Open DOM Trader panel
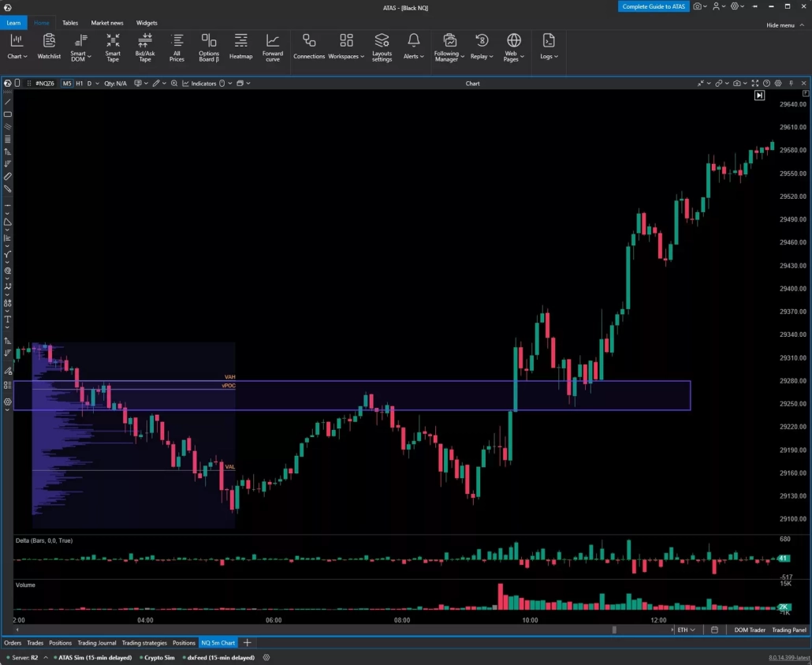Image resolution: width=812 pixels, height=665 pixels. tap(750, 630)
